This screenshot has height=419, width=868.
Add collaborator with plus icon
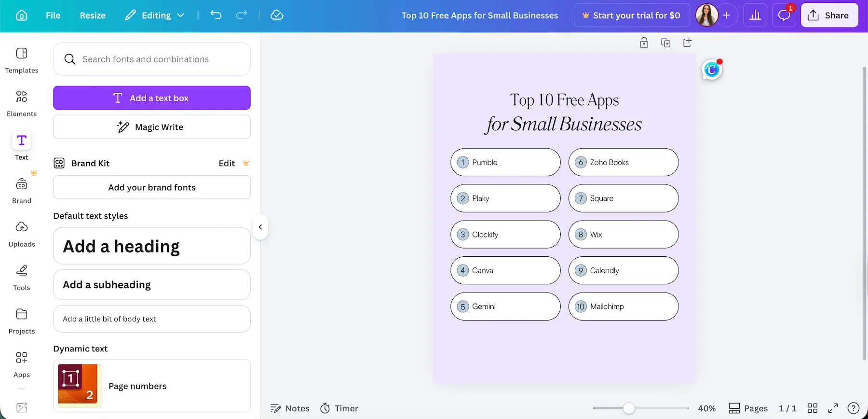[726, 15]
